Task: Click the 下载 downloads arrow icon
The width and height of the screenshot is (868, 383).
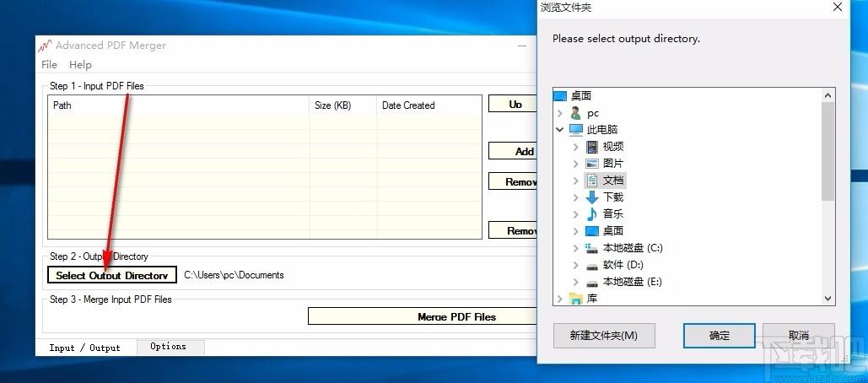Action: pyautogui.click(x=592, y=197)
